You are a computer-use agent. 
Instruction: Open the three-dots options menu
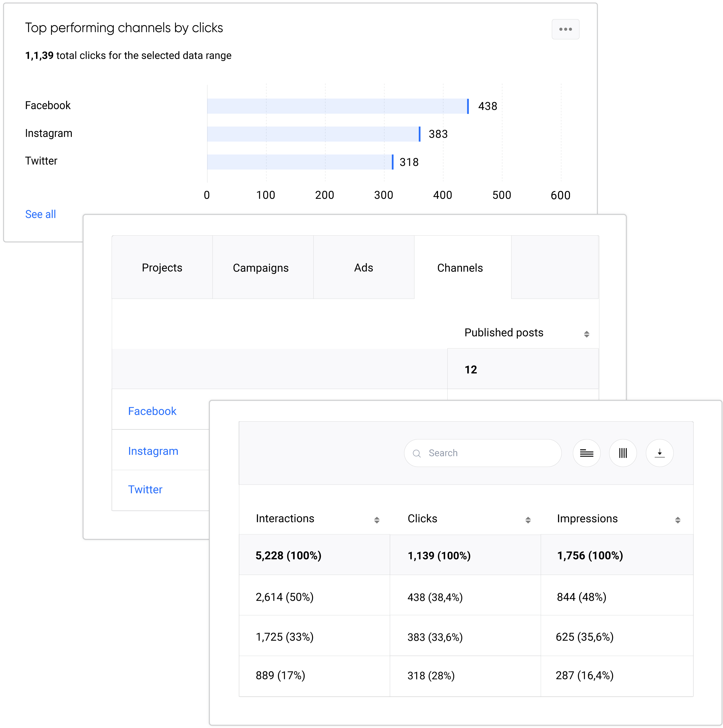point(565,29)
